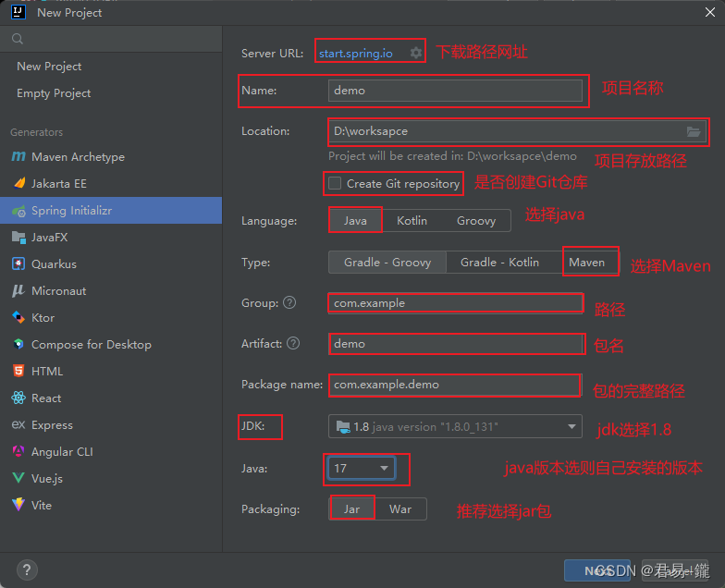This screenshot has height=588, width=725.
Task: Select JavaFX generator label
Action: [x=50, y=237]
